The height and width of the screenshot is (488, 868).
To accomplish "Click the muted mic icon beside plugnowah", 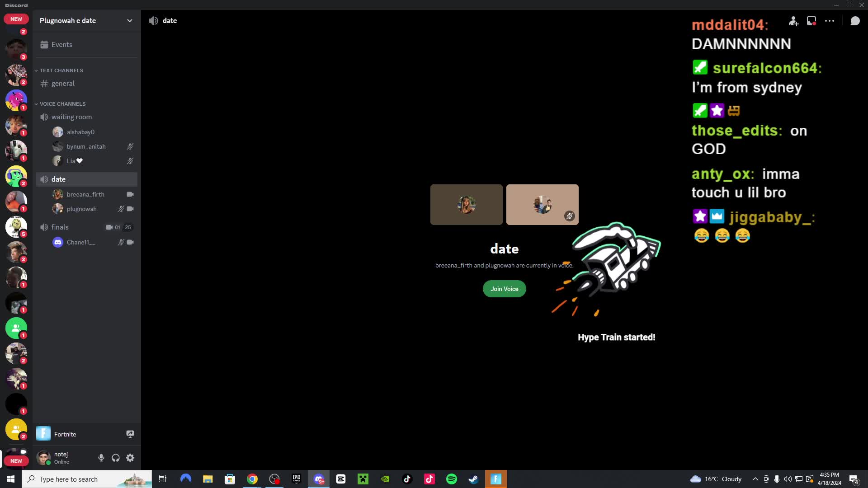I will coord(121,209).
